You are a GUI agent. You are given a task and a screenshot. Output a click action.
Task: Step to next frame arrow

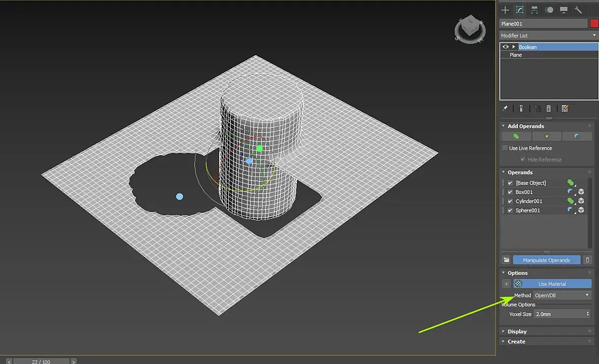point(73,361)
